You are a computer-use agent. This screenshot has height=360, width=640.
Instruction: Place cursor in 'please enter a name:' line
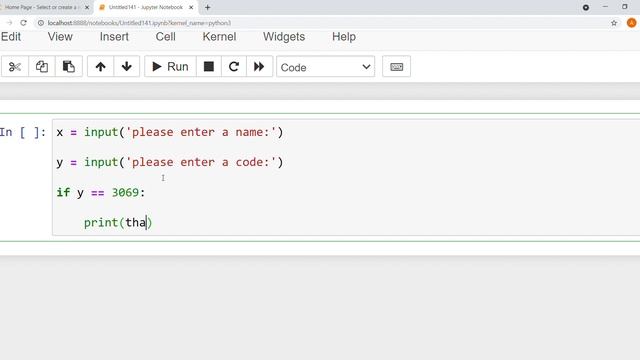click(x=169, y=132)
